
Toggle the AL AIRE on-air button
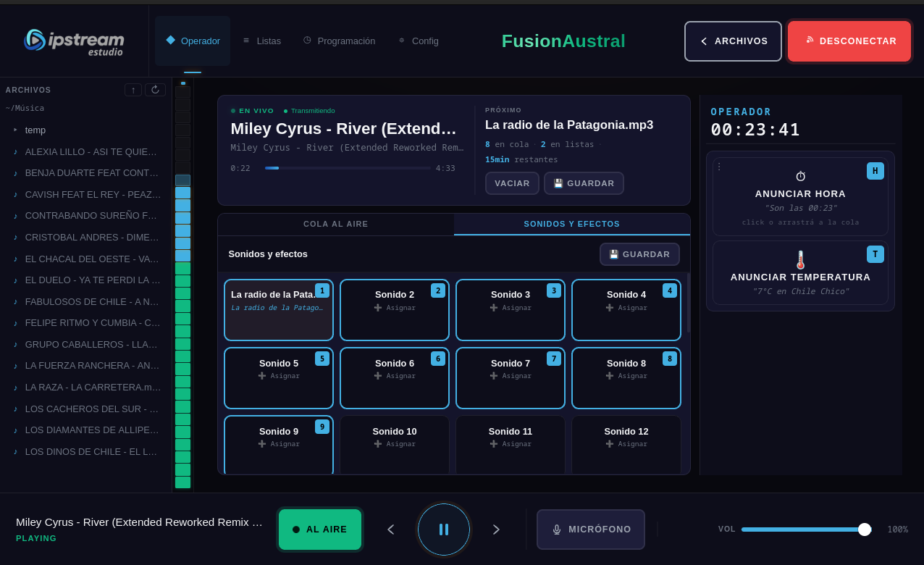click(x=320, y=530)
